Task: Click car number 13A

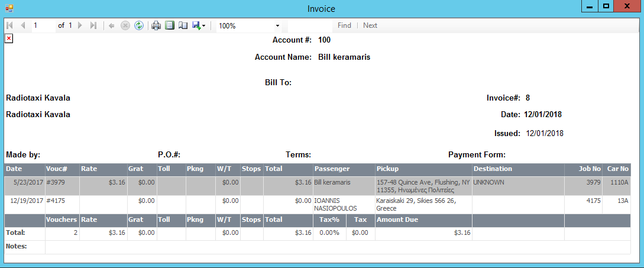Action: coord(616,205)
